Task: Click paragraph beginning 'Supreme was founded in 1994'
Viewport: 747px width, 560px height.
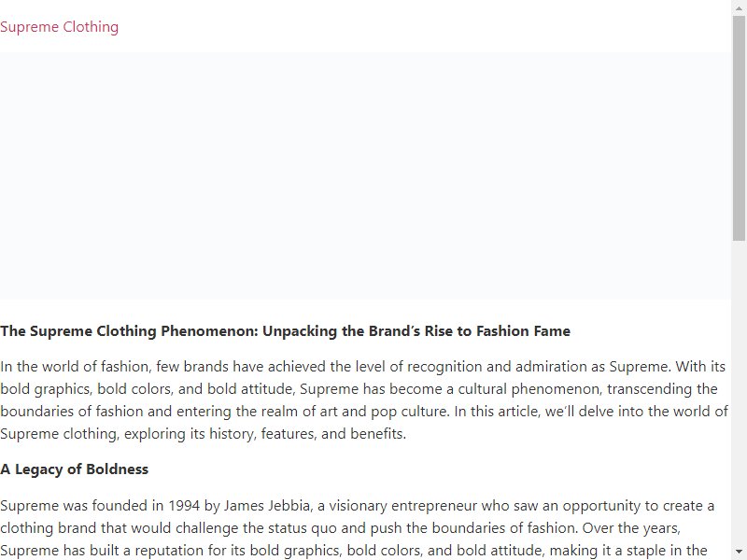Action: (x=358, y=528)
